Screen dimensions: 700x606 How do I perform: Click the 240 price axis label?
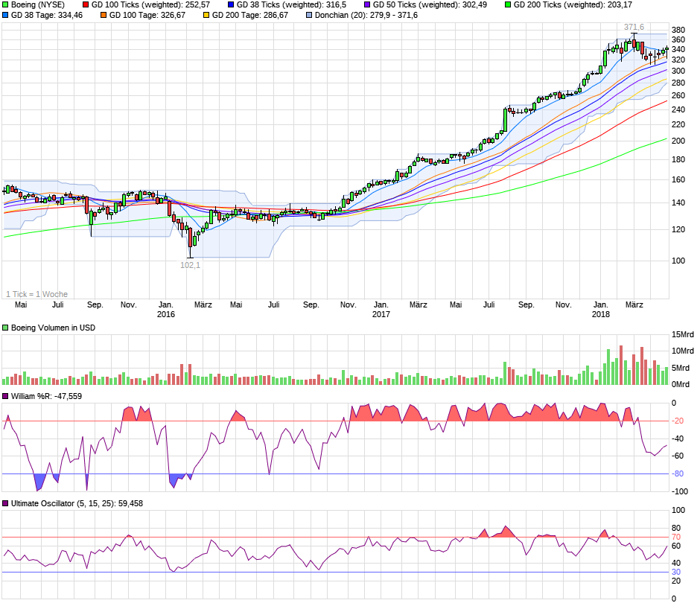[x=678, y=109]
